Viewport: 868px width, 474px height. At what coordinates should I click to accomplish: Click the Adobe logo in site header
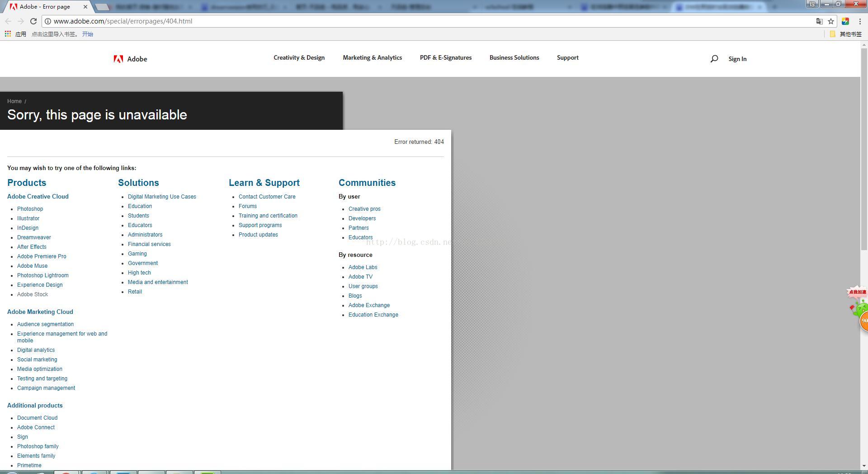(x=130, y=59)
